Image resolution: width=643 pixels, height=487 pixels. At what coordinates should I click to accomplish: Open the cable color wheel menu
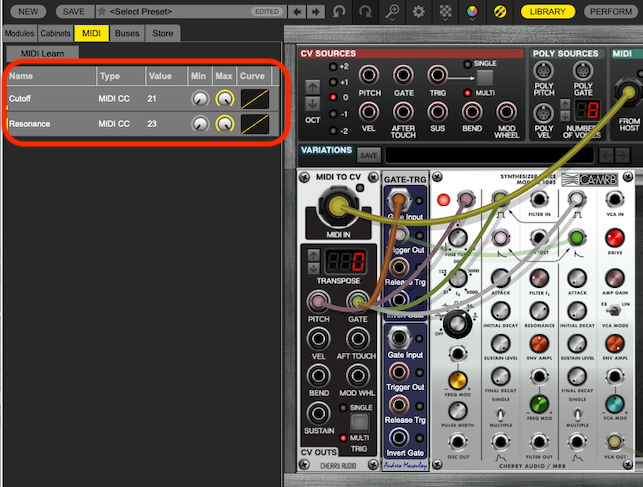click(472, 12)
